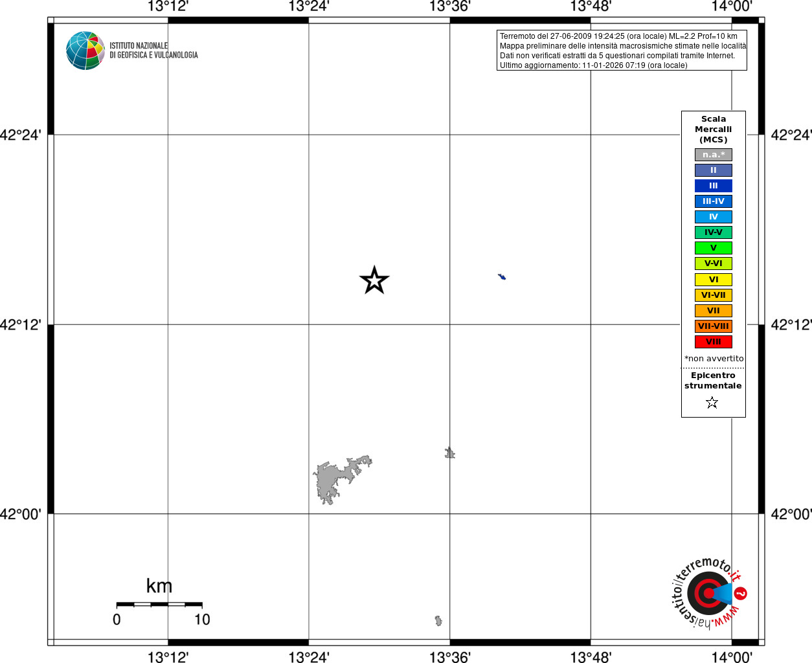Select the VI-VII intensity legend swatch
Image resolution: width=812 pixels, height=663 pixels.
coord(714,295)
